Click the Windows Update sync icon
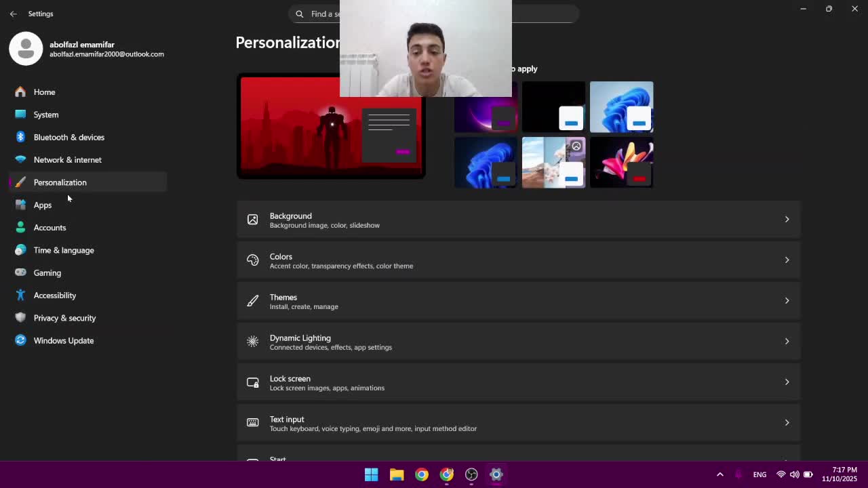This screenshot has height=488, width=868. [x=20, y=340]
